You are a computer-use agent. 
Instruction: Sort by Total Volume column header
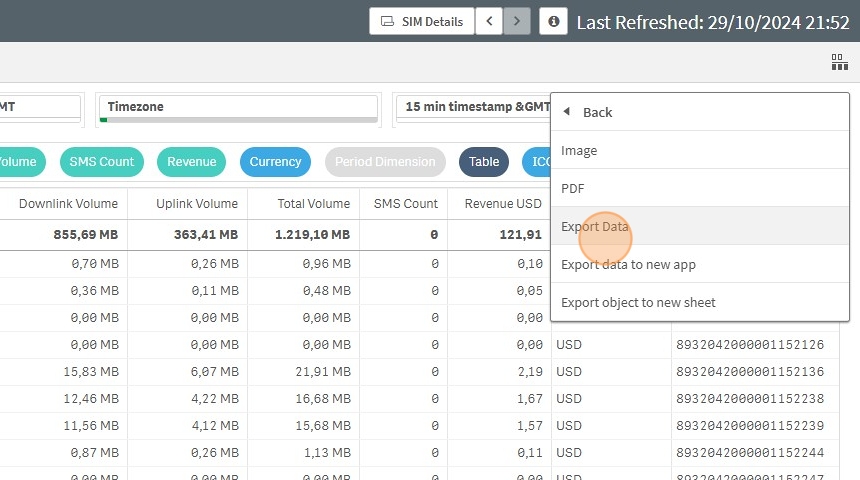314,204
